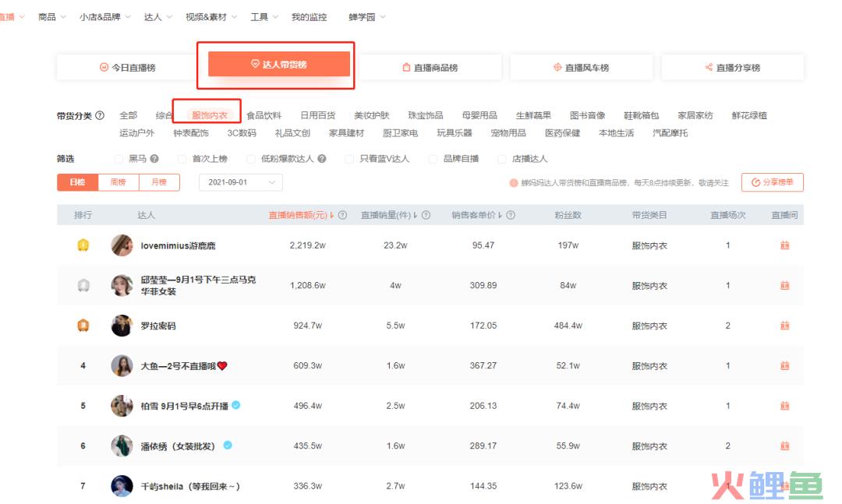Image resolution: width=842 pixels, height=504 pixels.
Task: Click verified badge beside 潘依绣
Action: [x=228, y=445]
